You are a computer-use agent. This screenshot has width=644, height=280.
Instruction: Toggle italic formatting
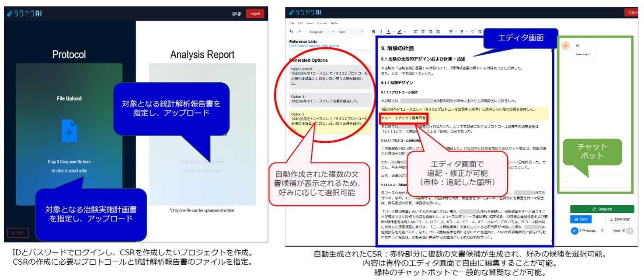(381, 31)
